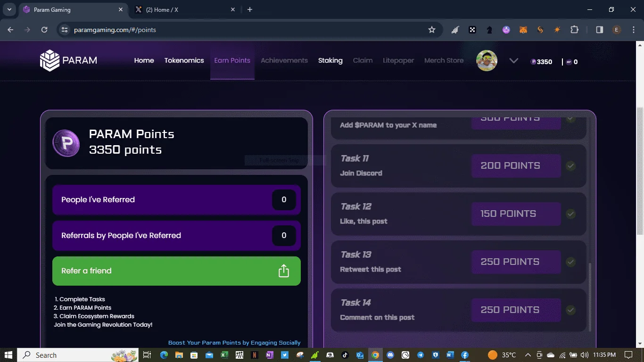
Task: Open the MetaMask fox extension
Action: [x=523, y=30]
